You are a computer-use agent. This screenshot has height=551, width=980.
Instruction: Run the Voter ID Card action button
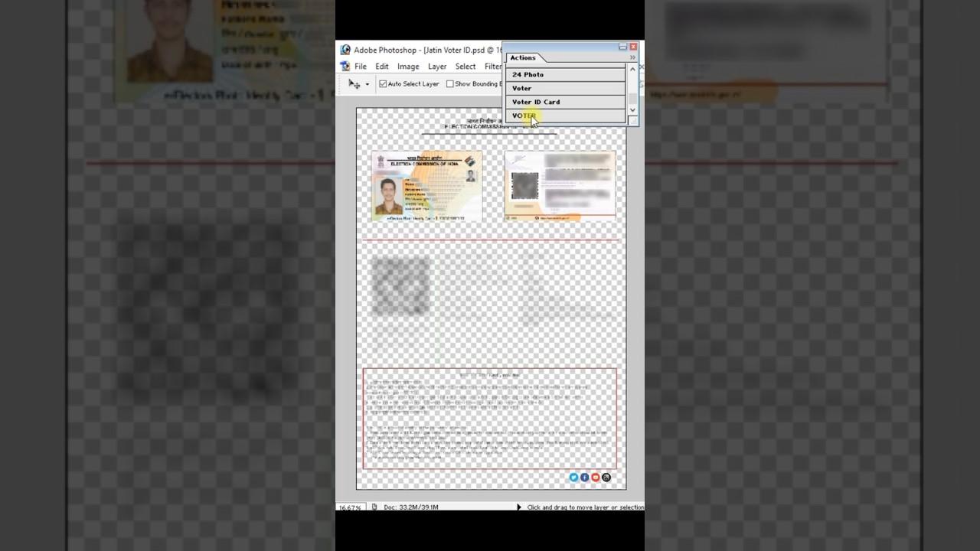pos(566,102)
